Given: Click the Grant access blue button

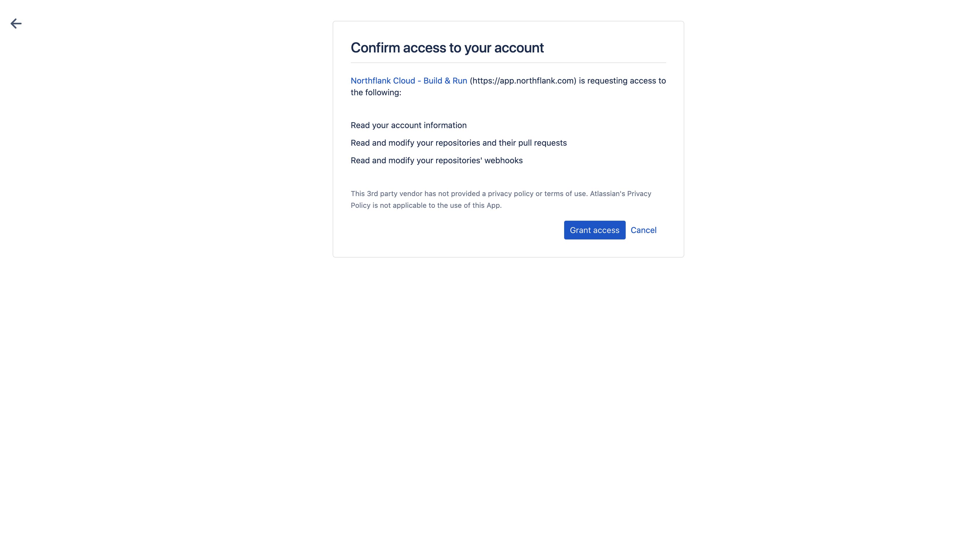Looking at the screenshot, I should (595, 229).
